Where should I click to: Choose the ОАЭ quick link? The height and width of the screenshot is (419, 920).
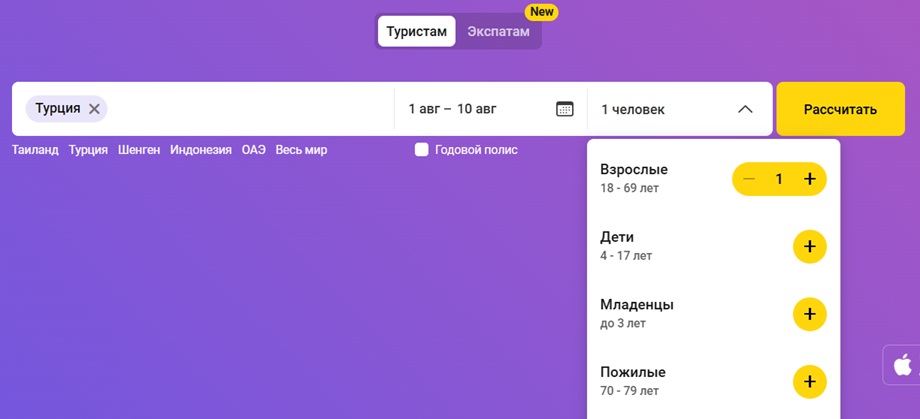click(253, 150)
